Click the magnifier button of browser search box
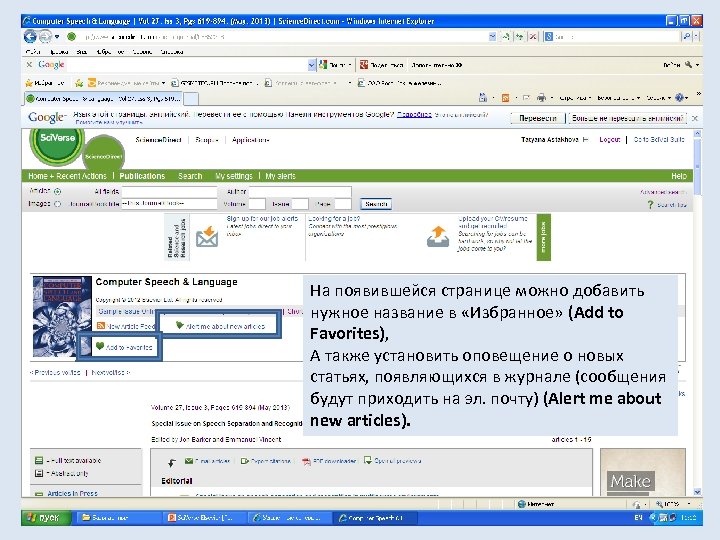Screen dimensions: 720x540 coord(686,36)
